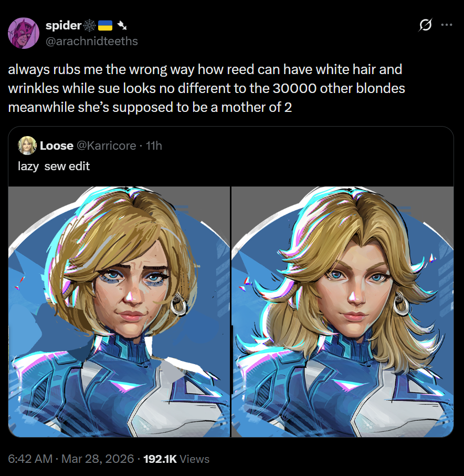
Task: Open Loose's quoted profile avatar
Action: click(27, 146)
